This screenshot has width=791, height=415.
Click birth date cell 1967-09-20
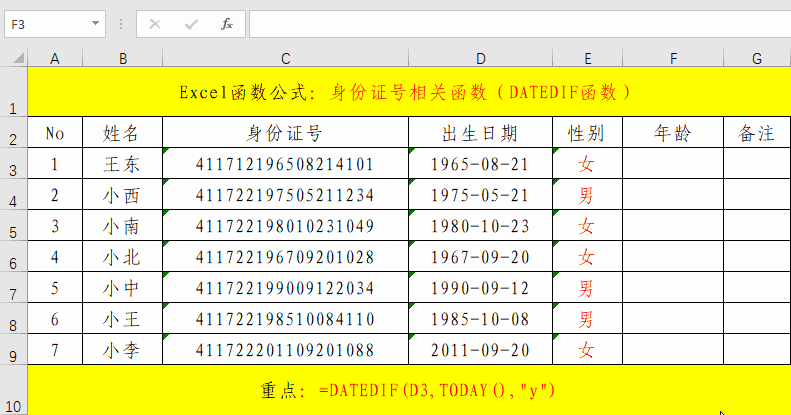(x=481, y=257)
